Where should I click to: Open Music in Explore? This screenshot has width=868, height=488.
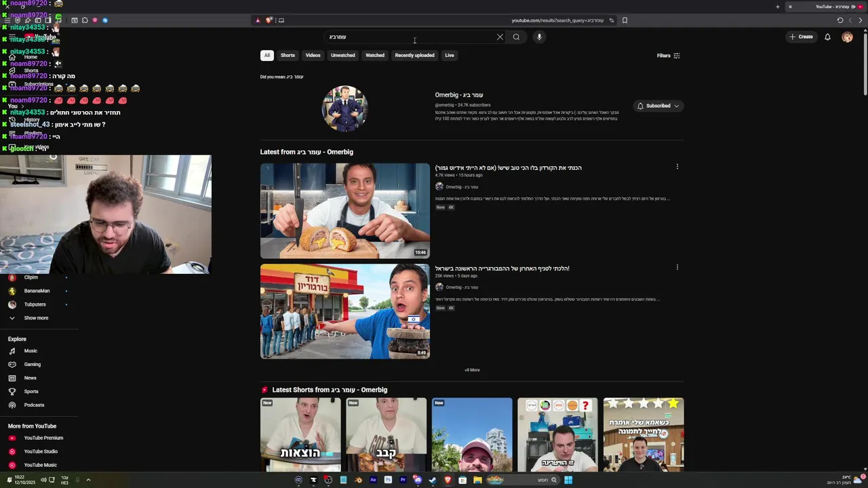click(x=31, y=351)
